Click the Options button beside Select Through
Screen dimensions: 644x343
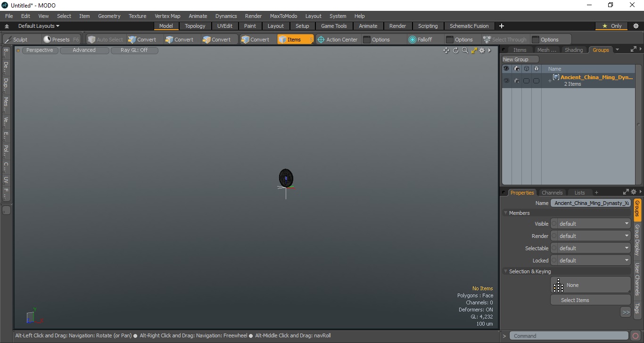point(550,40)
